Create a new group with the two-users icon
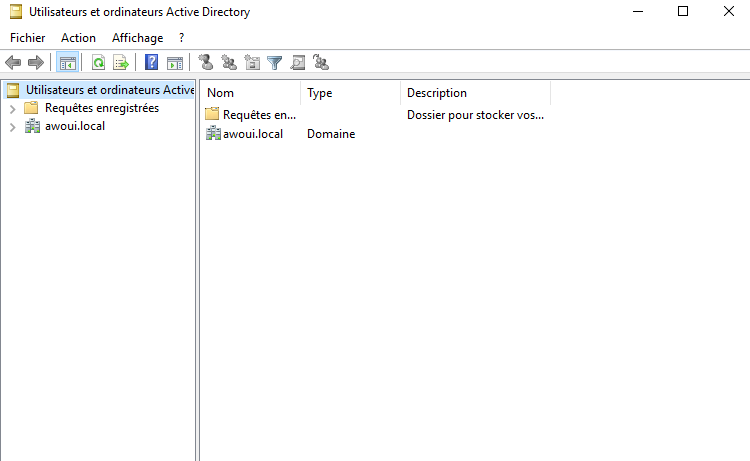 click(229, 62)
